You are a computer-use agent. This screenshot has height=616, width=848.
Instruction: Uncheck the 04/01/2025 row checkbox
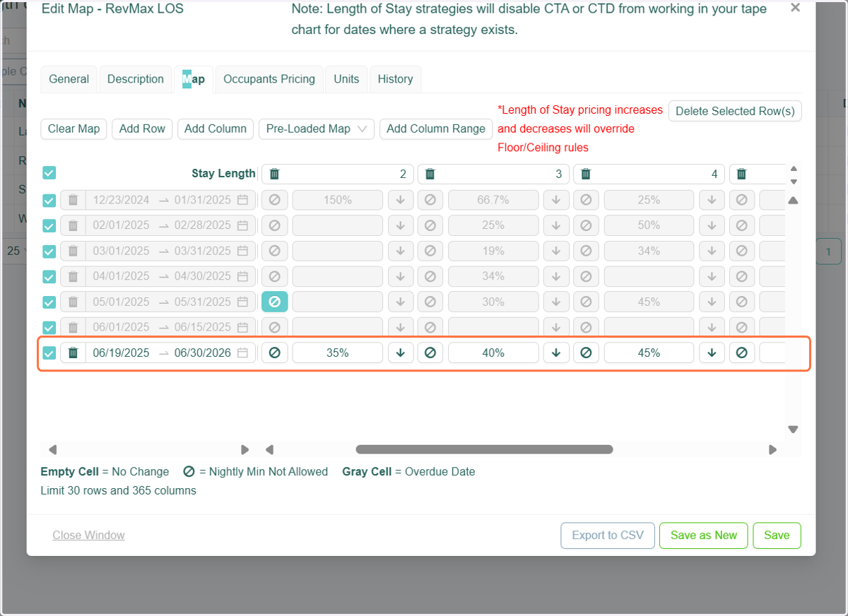point(49,277)
